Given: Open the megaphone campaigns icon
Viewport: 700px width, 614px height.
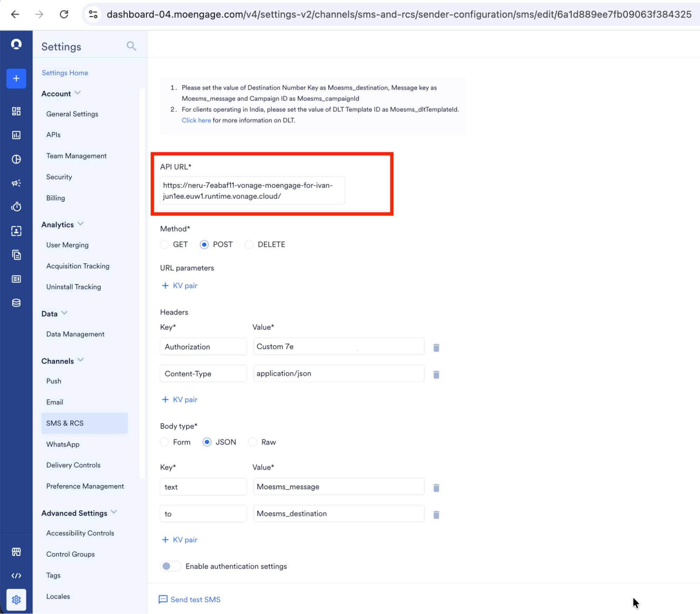Looking at the screenshot, I should point(16,183).
